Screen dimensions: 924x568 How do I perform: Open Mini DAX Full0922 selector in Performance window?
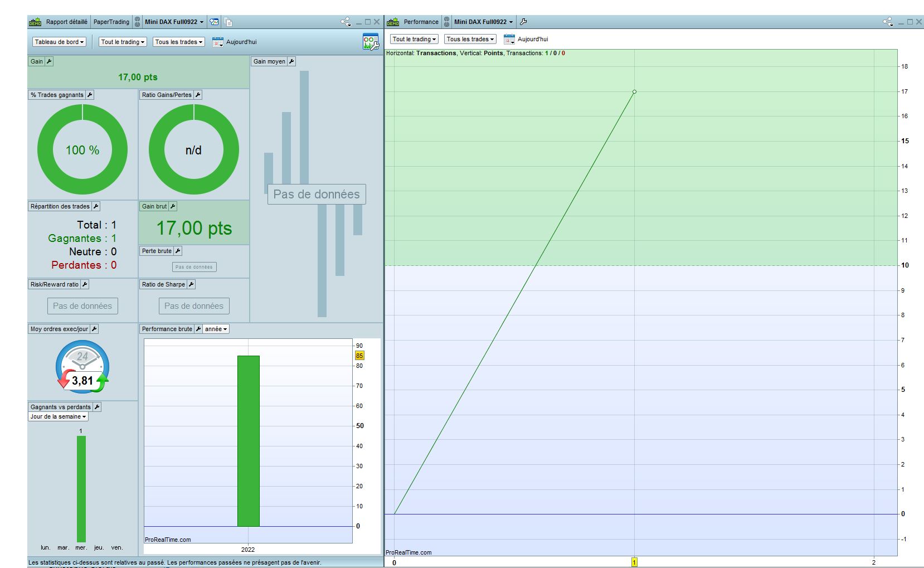pyautogui.click(x=484, y=22)
